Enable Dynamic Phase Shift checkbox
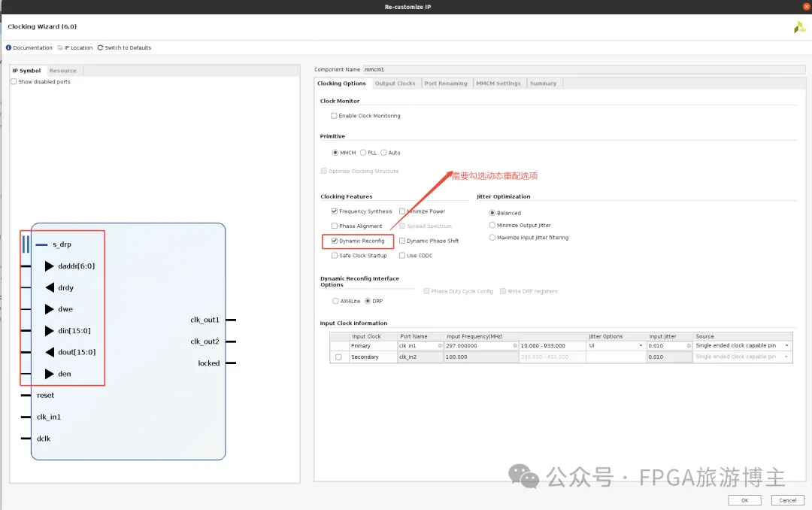This screenshot has width=812, height=510. [402, 241]
